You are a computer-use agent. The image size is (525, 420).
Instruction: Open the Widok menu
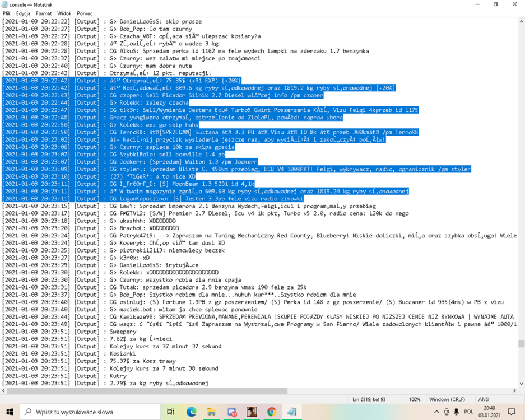pyautogui.click(x=64, y=13)
